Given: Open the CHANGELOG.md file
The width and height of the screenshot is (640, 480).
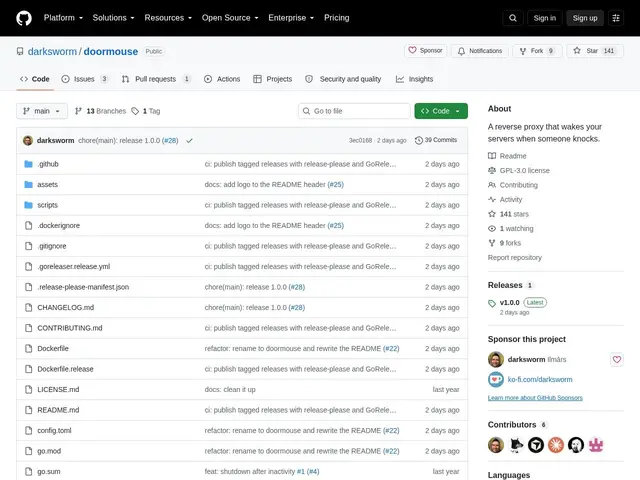Looking at the screenshot, I should [66, 307].
